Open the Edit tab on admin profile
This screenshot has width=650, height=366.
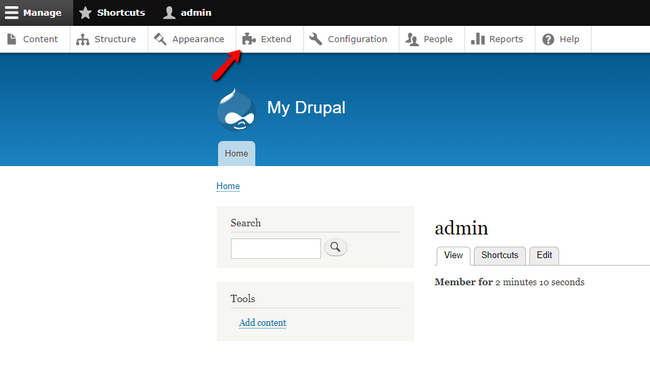pos(544,255)
